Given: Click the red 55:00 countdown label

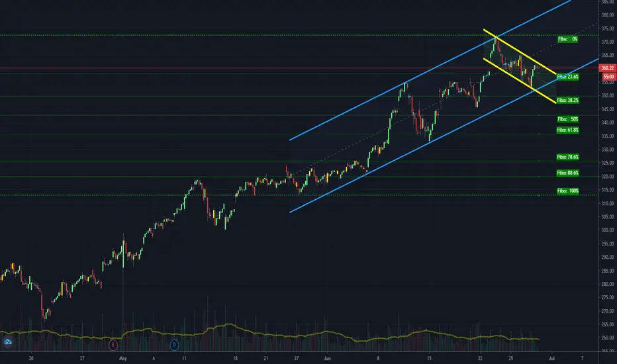Looking at the screenshot, I should 608,77.
